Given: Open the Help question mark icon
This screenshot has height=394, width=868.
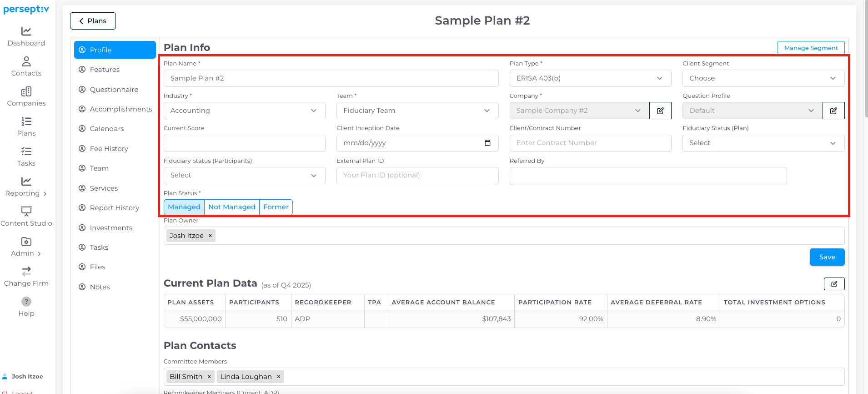Looking at the screenshot, I should coord(26,302).
